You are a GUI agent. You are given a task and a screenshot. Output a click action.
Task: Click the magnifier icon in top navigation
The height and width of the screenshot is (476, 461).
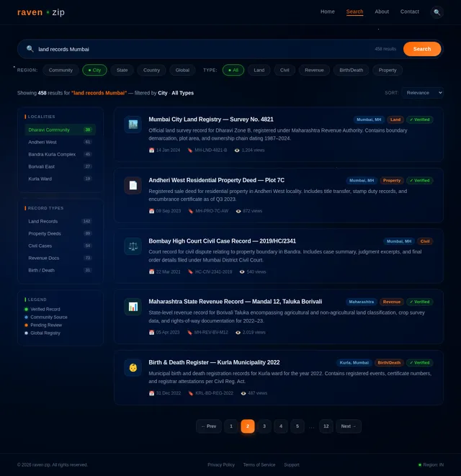[437, 12]
